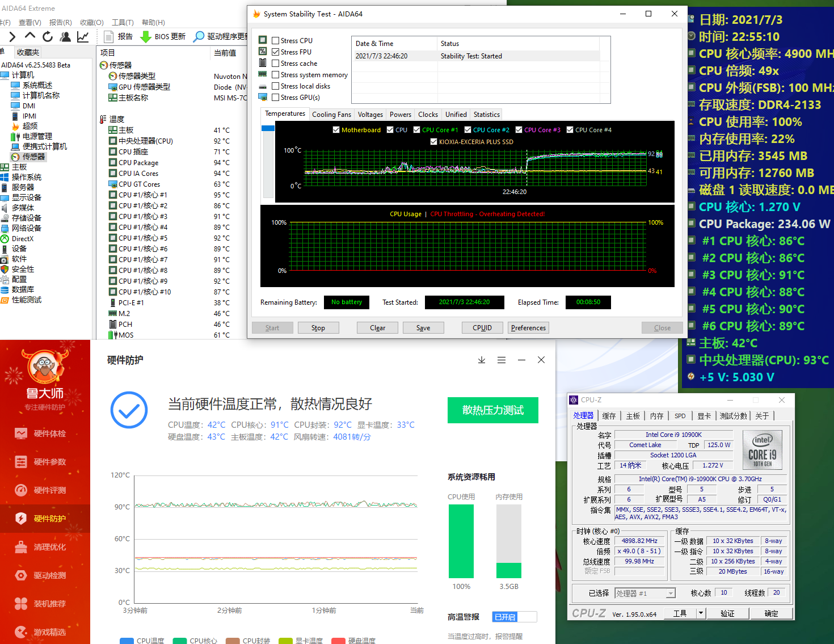Toggle Motherboard temperature graph checkbox
The height and width of the screenshot is (644, 834).
click(336, 130)
